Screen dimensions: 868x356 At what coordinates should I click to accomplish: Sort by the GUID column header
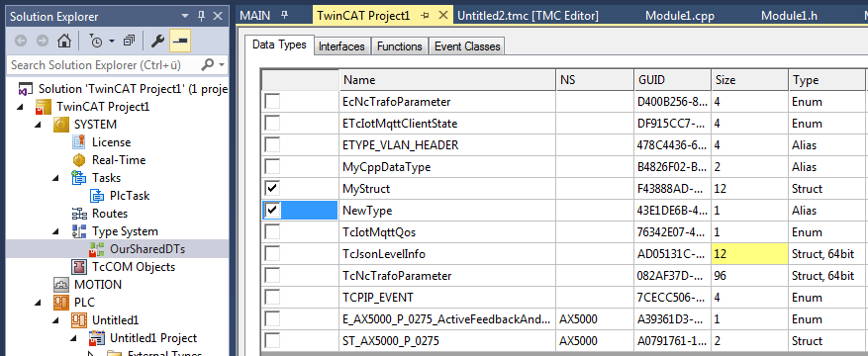click(673, 79)
